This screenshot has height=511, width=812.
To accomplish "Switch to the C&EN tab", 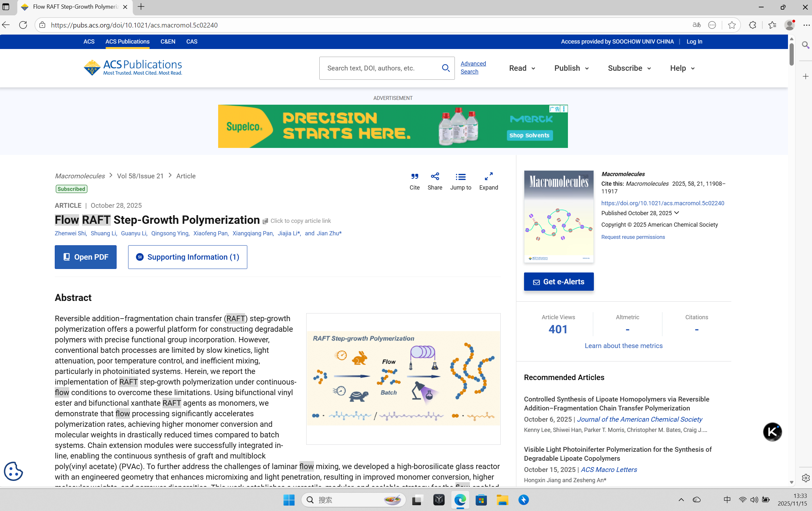I will pos(168,41).
